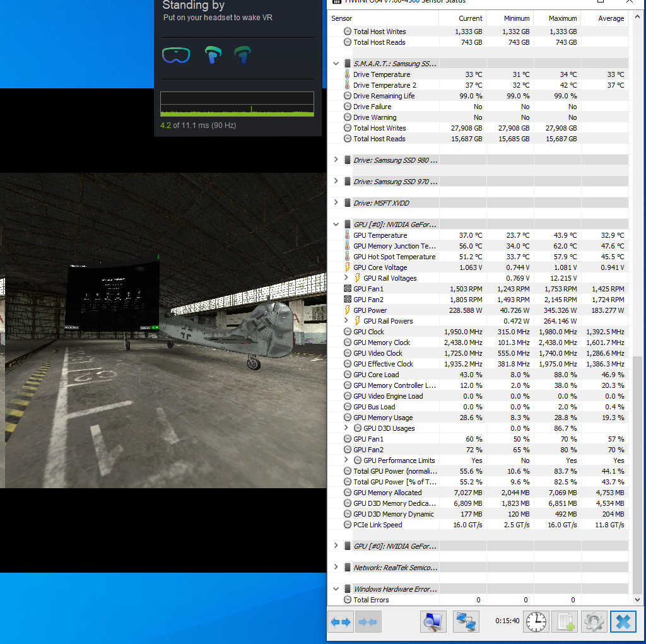Select the GPU Video Engine Load row label
Screen dimensions: 646x644
coord(388,396)
